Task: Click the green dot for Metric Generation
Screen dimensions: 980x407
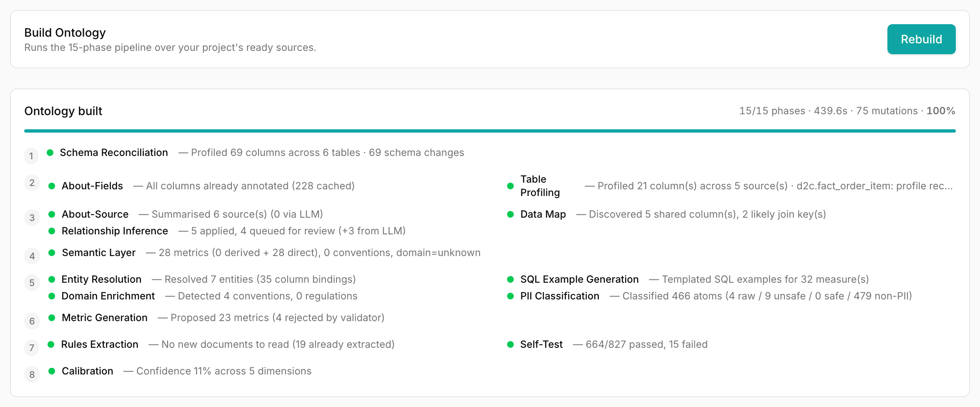Action: coord(52,318)
